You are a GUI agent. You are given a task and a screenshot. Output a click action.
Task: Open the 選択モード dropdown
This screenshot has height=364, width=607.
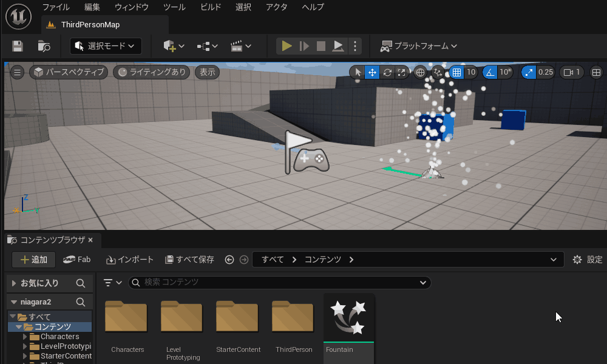[x=106, y=46]
